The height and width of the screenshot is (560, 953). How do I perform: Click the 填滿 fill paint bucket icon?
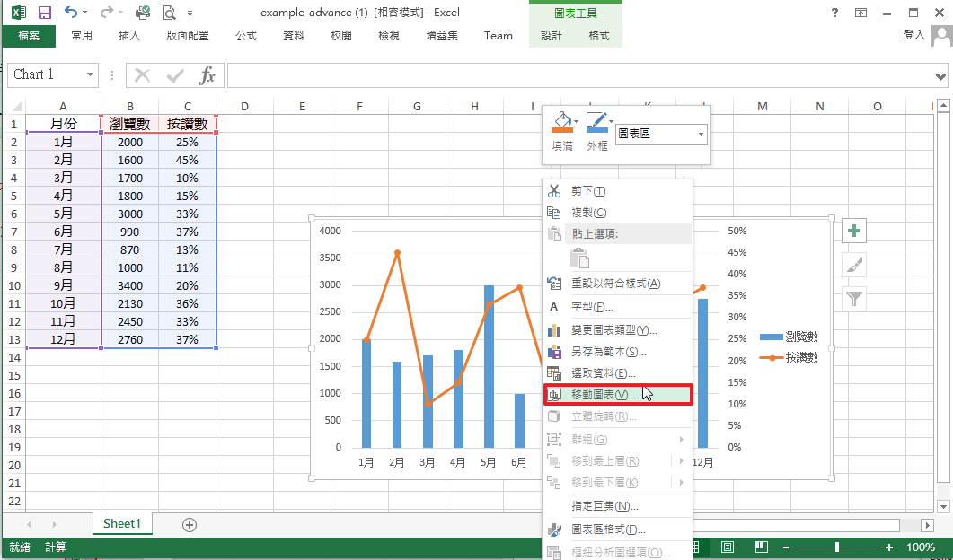(562, 122)
